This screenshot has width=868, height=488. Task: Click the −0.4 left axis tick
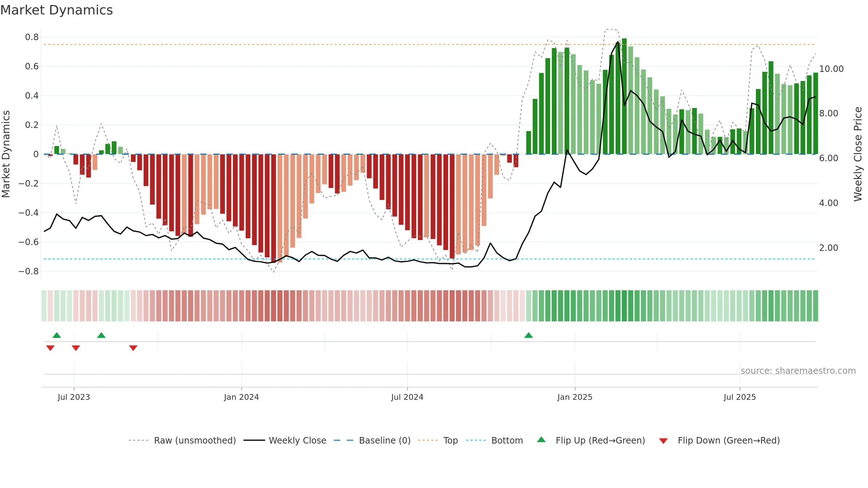29,213
